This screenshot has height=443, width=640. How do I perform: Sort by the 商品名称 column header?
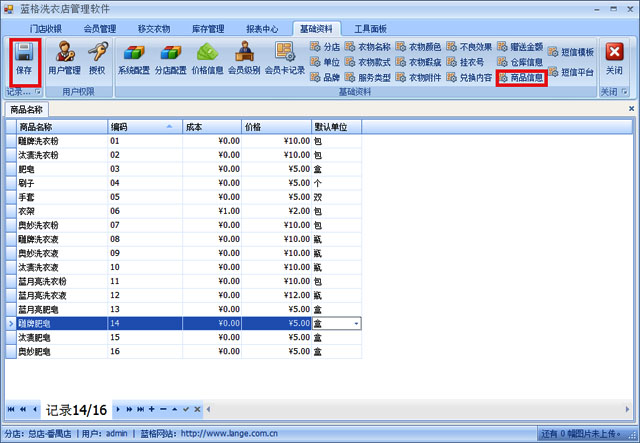tap(62, 127)
